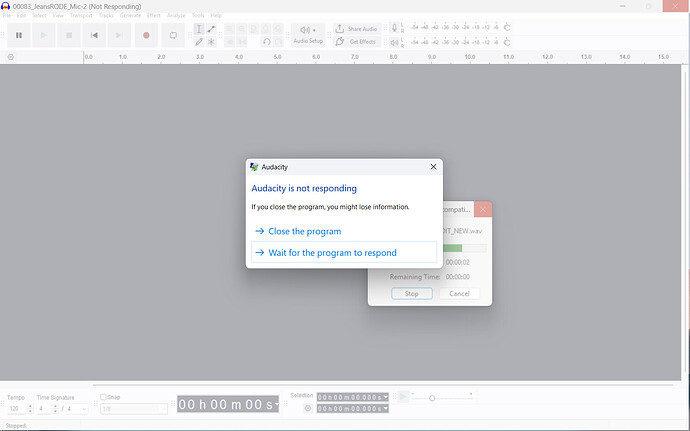The image size is (690, 431).
Task: Close the Audacity not responding dialog
Action: [433, 166]
